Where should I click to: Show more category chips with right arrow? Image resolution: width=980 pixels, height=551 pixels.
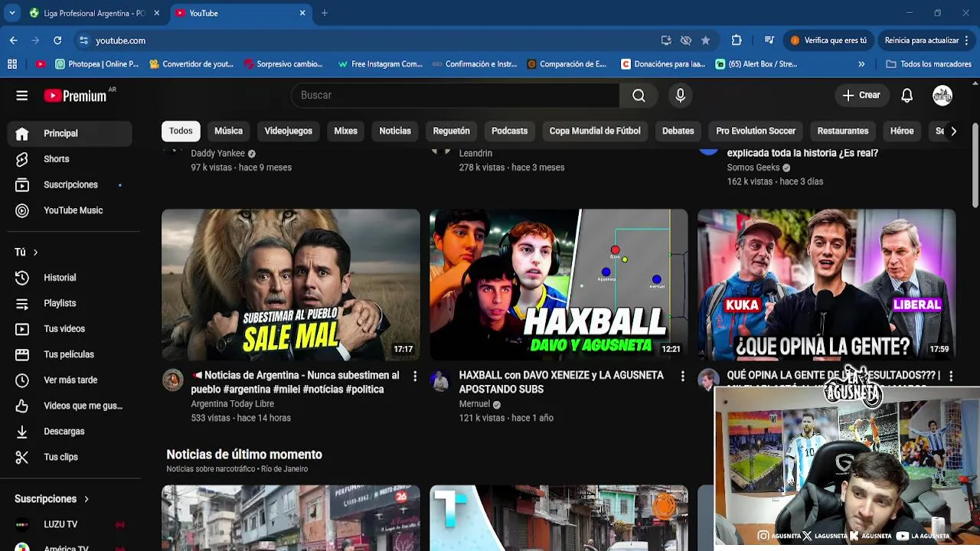pos(953,131)
